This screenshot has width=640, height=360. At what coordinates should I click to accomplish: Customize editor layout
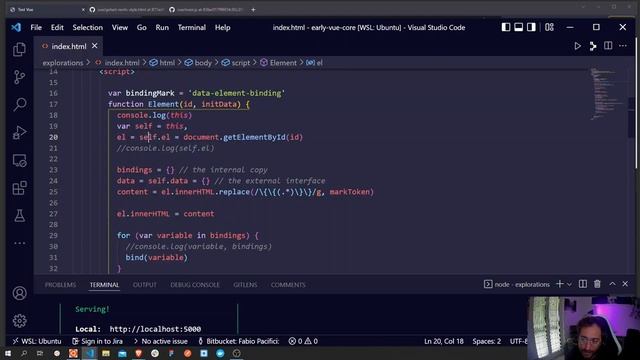[x=549, y=27]
